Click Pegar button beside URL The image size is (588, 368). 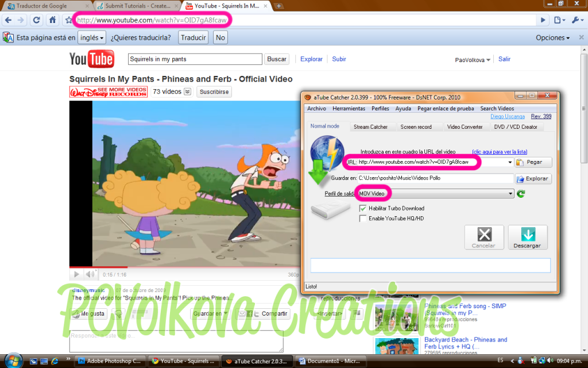(x=533, y=162)
